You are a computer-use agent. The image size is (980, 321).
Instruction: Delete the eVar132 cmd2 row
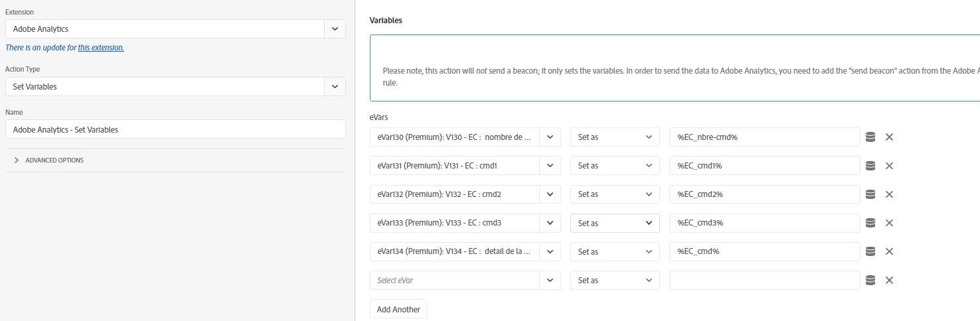[889, 194]
